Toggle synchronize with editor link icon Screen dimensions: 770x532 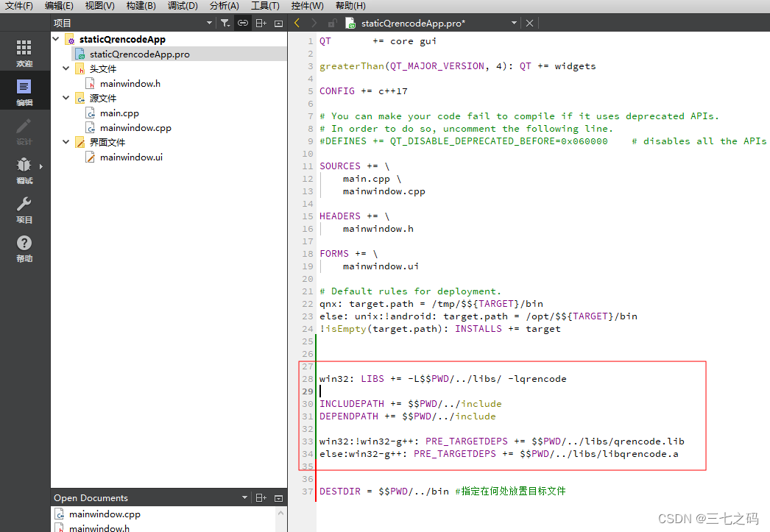[x=243, y=23]
